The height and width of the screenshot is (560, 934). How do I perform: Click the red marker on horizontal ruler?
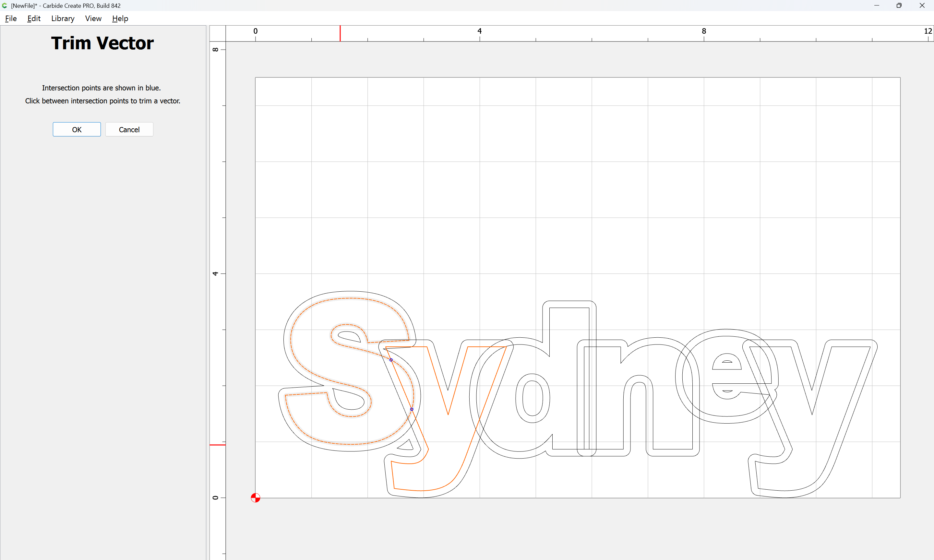(x=340, y=33)
